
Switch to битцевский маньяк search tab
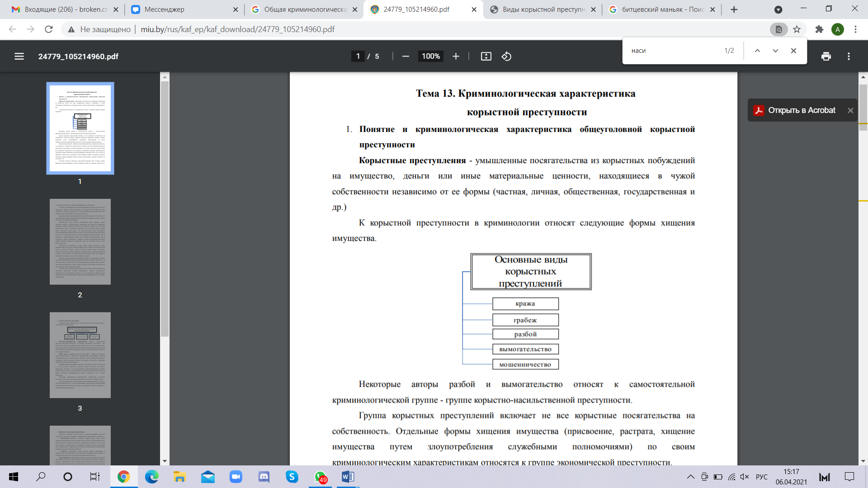pyautogui.click(x=662, y=9)
